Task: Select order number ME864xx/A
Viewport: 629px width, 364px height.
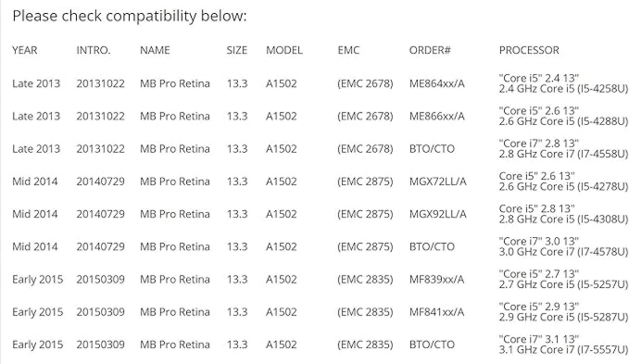Action: point(437,84)
